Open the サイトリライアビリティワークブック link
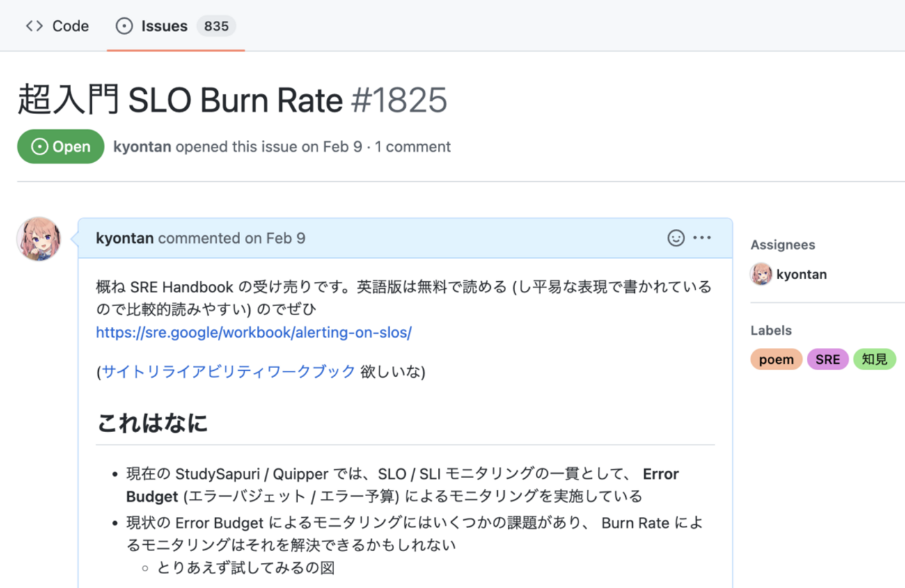The image size is (905, 588). (229, 372)
